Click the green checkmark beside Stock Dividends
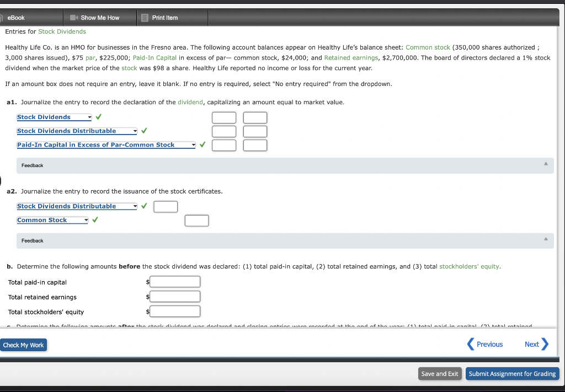 98,117
